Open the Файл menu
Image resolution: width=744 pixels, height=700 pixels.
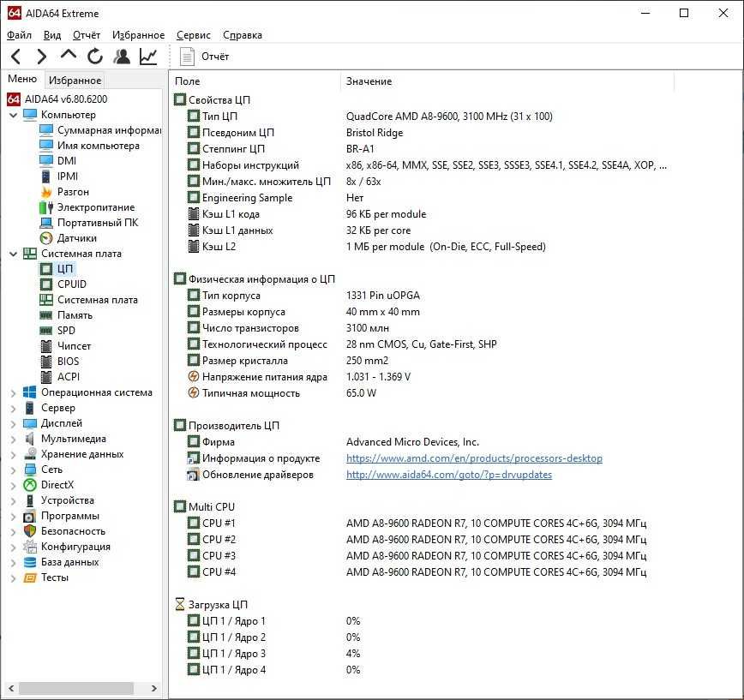point(19,35)
